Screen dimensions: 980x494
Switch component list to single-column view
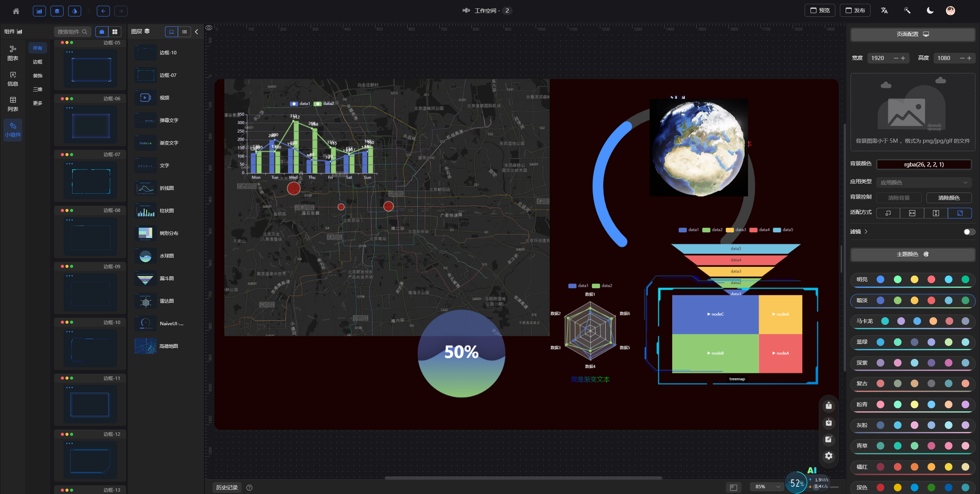point(102,32)
